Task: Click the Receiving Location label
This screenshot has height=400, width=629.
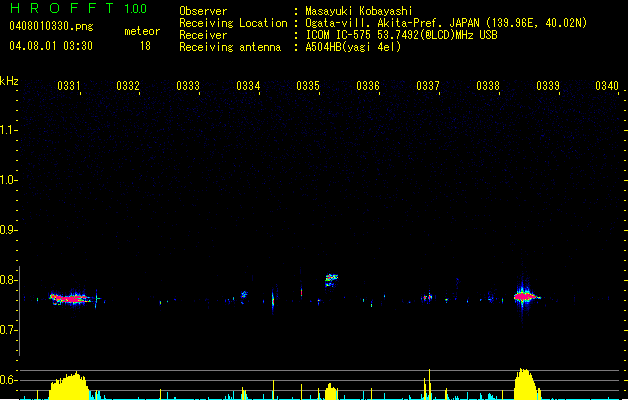Action: (x=233, y=23)
